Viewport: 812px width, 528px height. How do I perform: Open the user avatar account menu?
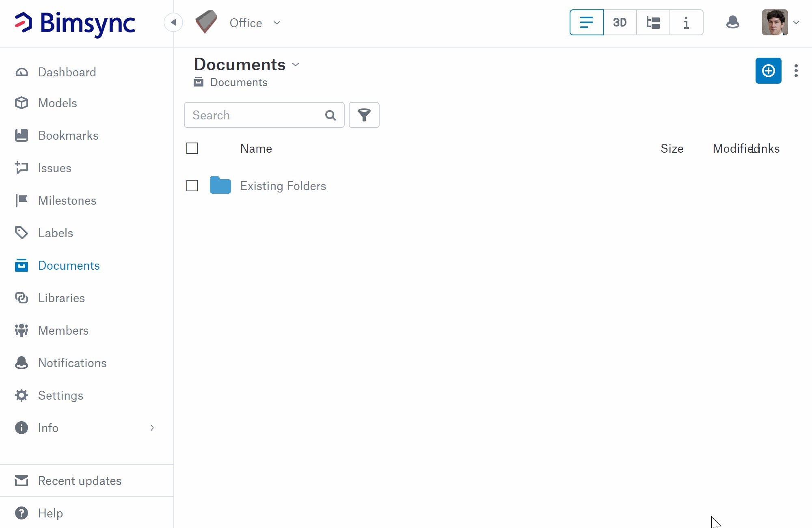(x=780, y=22)
